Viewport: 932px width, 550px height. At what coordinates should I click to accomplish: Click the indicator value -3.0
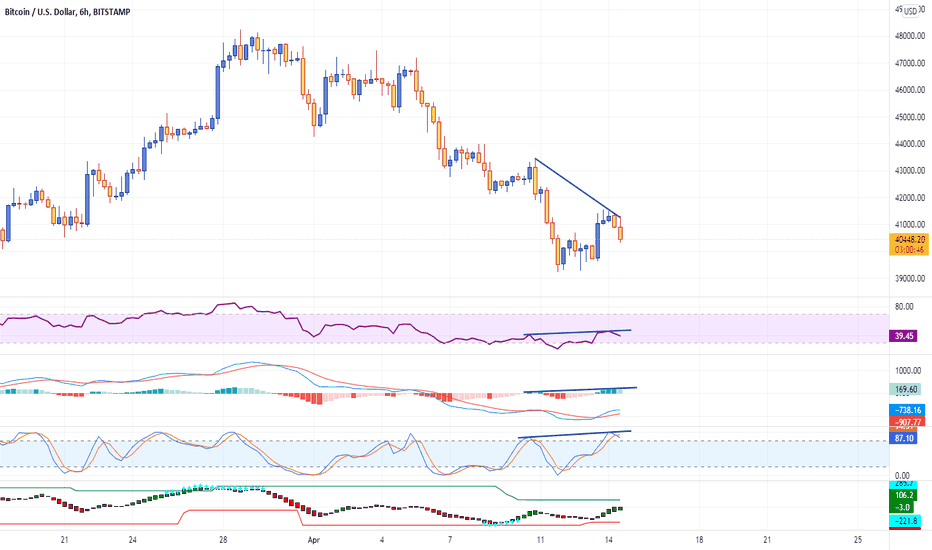(903, 507)
